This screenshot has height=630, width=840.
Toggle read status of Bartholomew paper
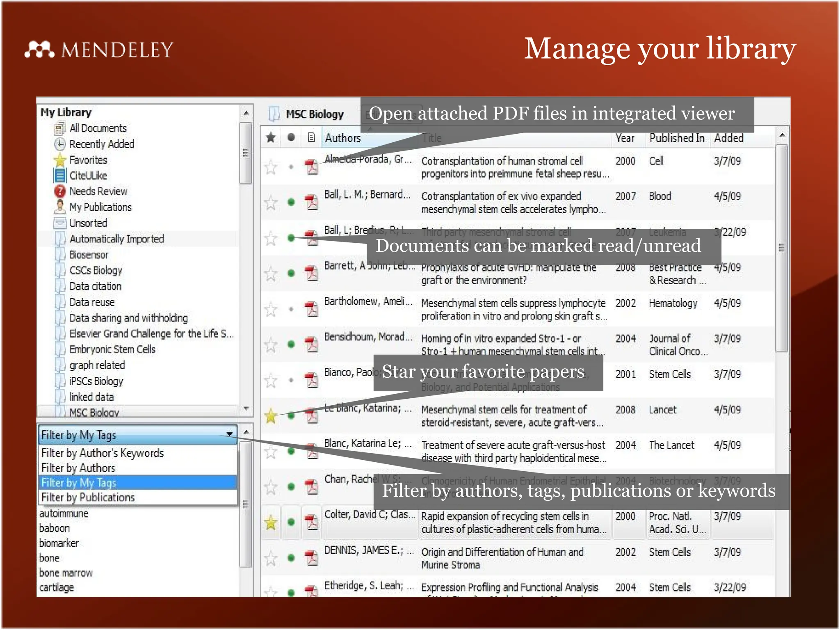point(291,309)
